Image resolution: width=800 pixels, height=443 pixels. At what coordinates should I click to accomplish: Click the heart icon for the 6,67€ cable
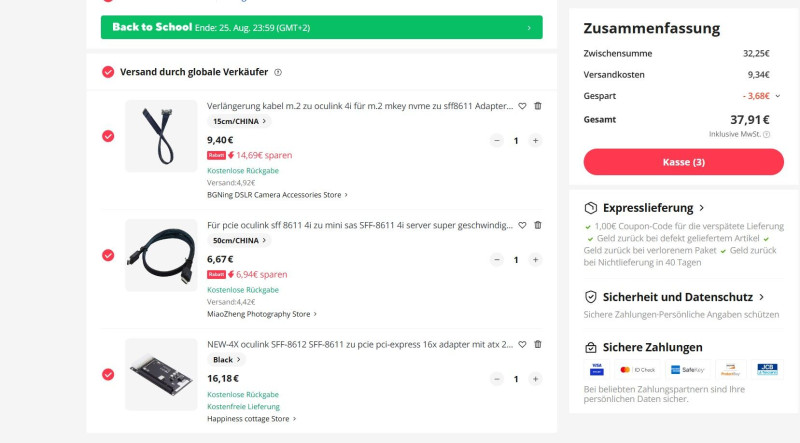[522, 225]
